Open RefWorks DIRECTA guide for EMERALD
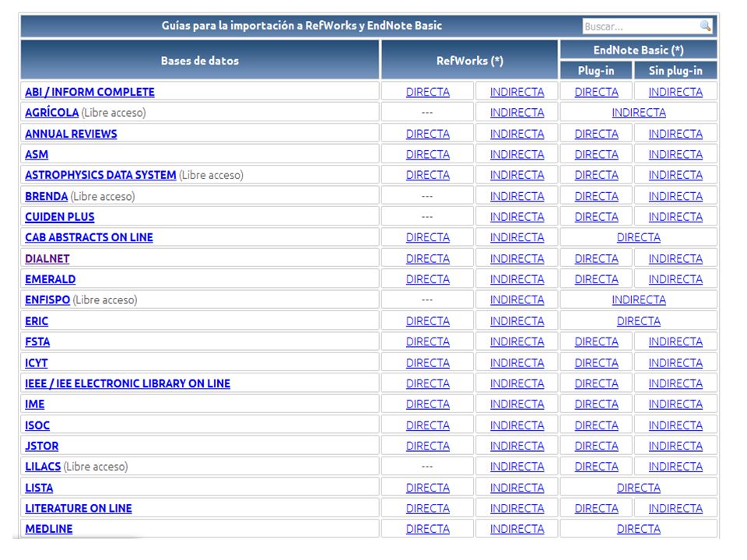Screen dimensions: 747x560 coord(428,279)
